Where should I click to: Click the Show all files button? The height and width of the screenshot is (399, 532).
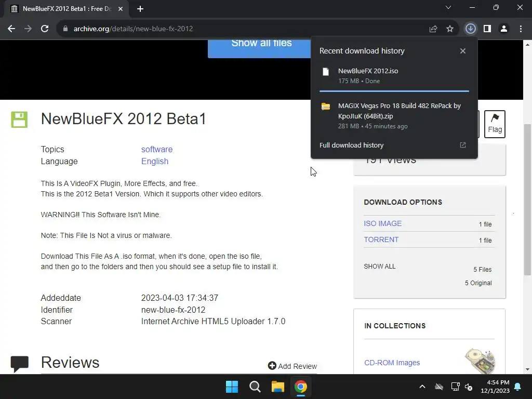pyautogui.click(x=259, y=48)
